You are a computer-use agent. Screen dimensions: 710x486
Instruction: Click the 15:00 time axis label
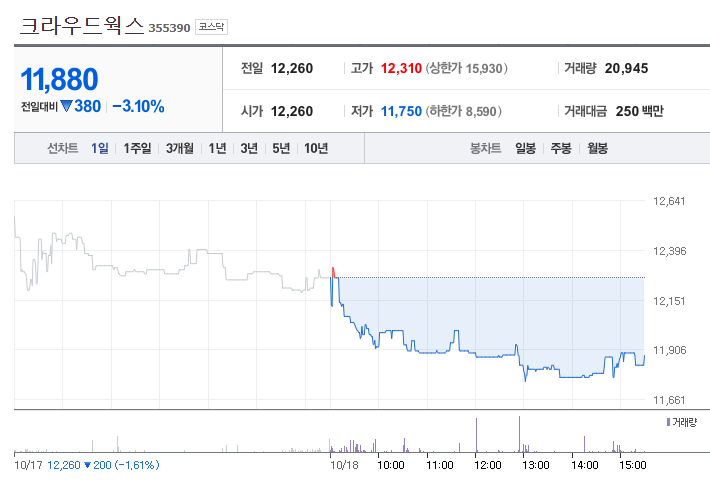(633, 465)
